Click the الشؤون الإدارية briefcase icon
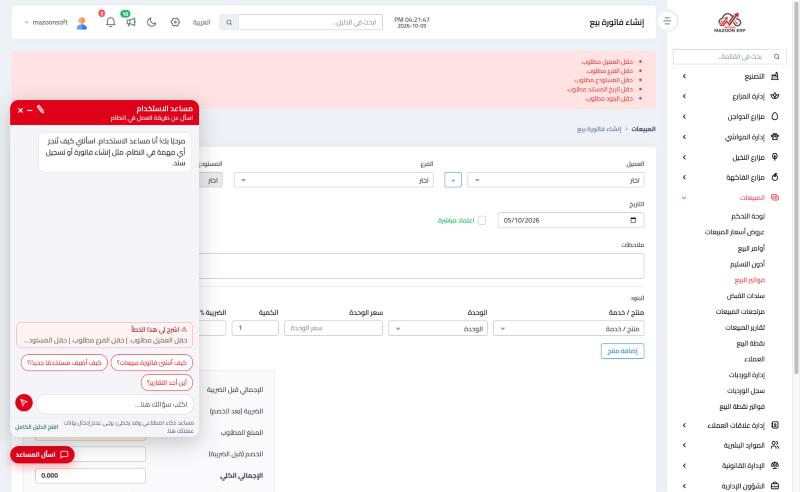800x492 pixels. pos(774,486)
